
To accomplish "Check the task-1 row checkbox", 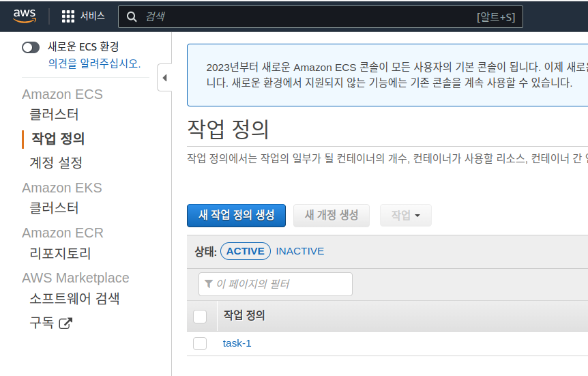I will click(200, 343).
